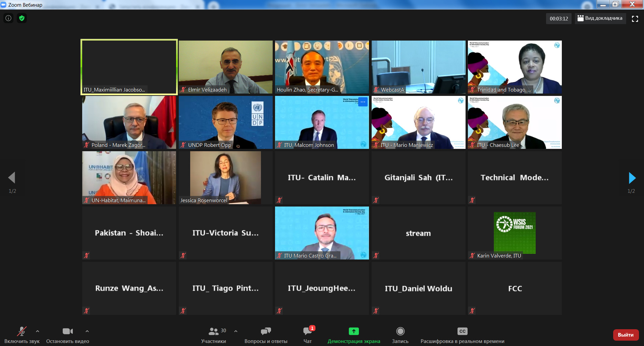Open the meeting information icon
The image size is (644, 346).
click(8, 18)
